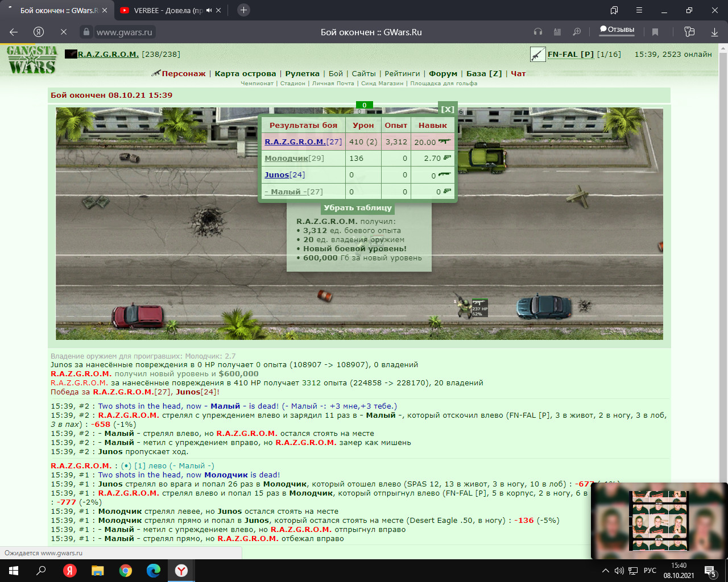This screenshot has height=582, width=728.
Task: Open Чат in the game menu
Action: [x=518, y=73]
